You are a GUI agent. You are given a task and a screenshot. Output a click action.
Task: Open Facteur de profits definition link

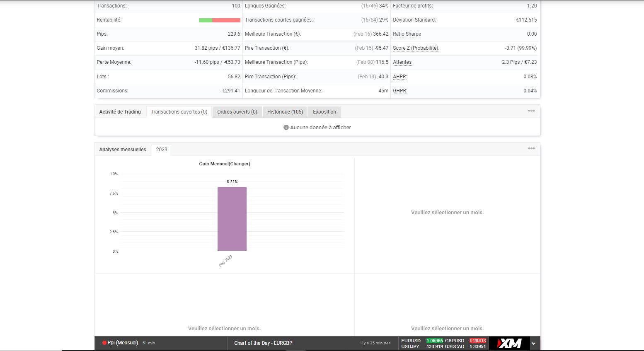413,6
